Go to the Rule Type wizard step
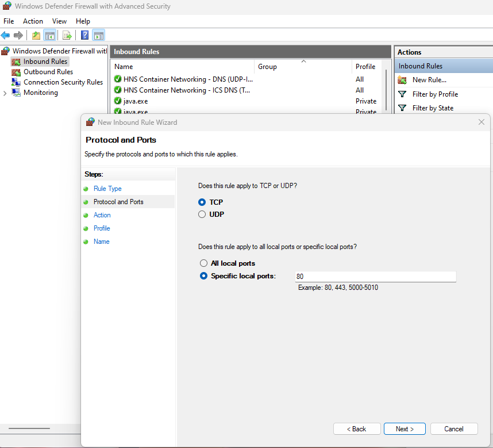Screen dimensions: 493x448 pyautogui.click(x=107, y=189)
